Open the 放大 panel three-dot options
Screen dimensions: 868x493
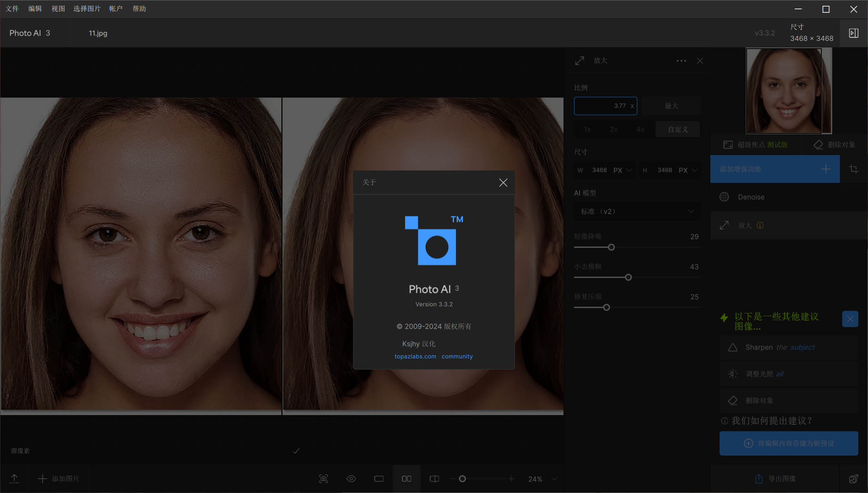tap(681, 61)
